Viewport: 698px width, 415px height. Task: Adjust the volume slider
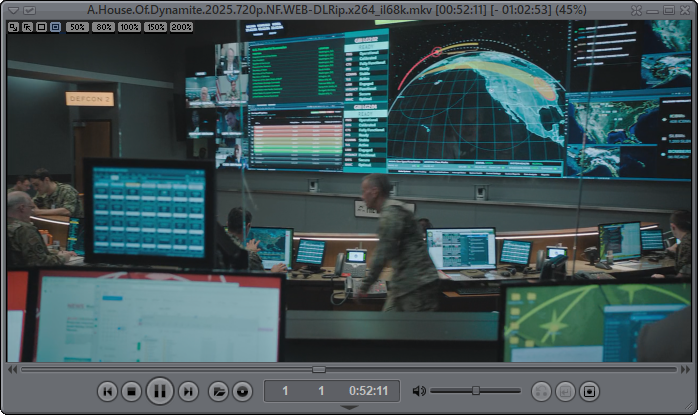(475, 391)
